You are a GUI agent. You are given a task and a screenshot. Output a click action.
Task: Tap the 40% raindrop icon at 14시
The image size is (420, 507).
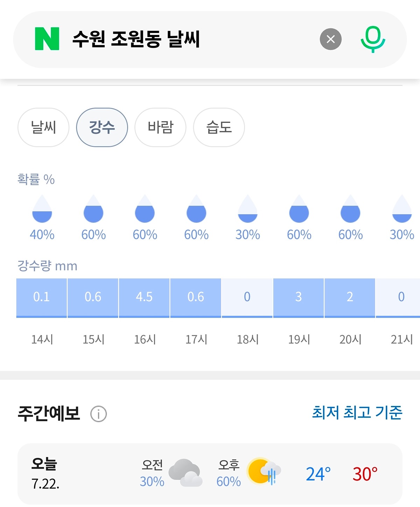point(42,209)
